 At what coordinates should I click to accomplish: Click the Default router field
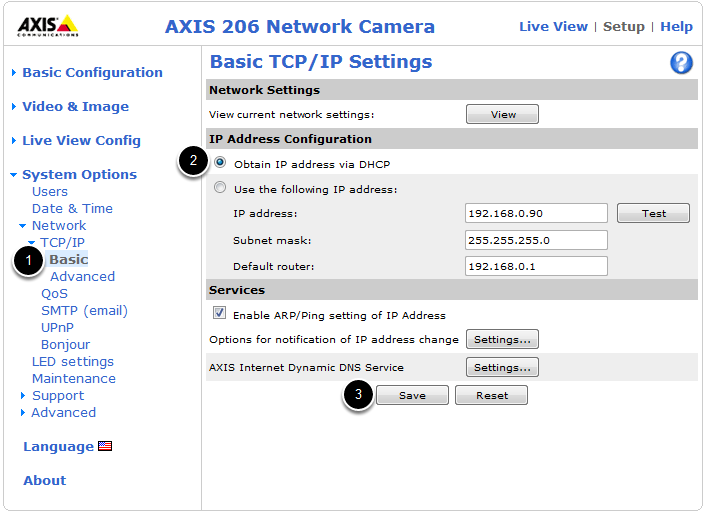[x=536, y=266]
